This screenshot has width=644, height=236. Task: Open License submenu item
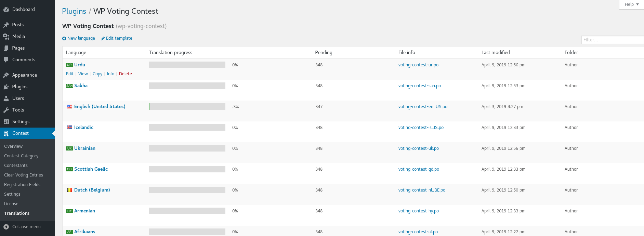point(11,204)
